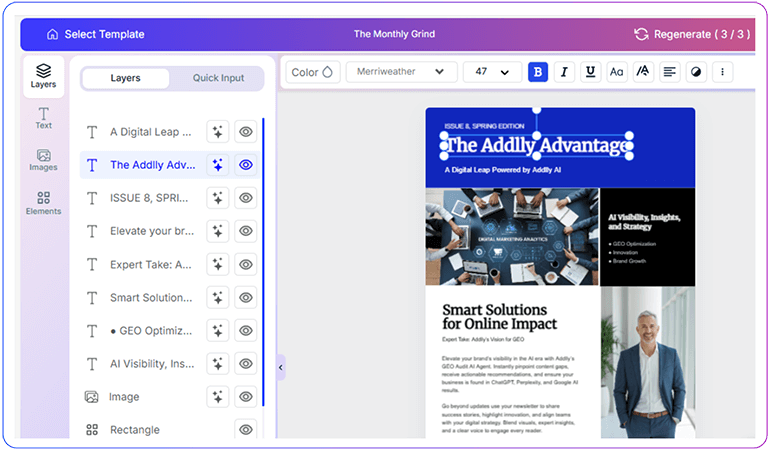The width and height of the screenshot is (770, 450).
Task: Click The Monthly Grind title in header
Action: pos(394,34)
